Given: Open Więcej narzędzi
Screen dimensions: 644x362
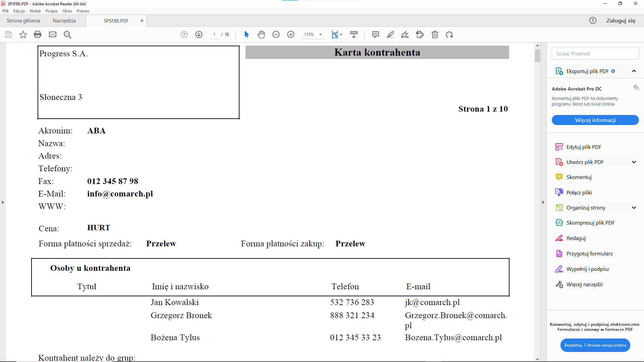Looking at the screenshot, I should [584, 284].
